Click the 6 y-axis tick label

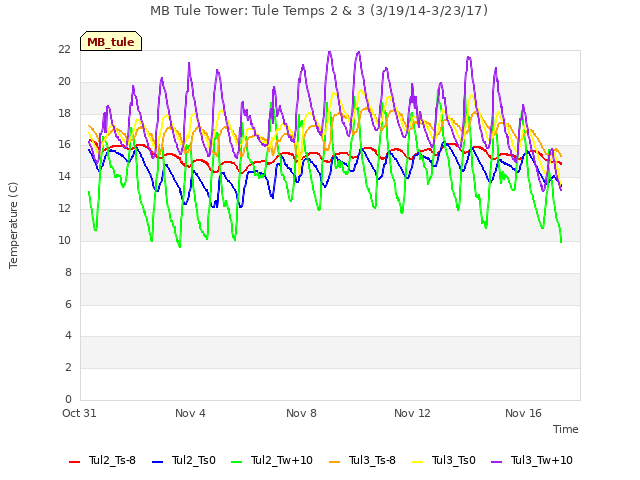coord(68,304)
